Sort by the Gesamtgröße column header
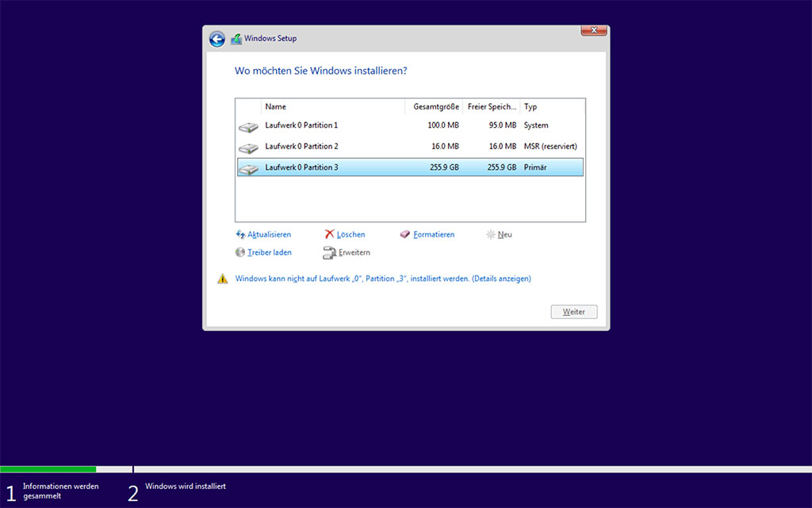Viewport: 812px width, 508px height. (x=434, y=107)
